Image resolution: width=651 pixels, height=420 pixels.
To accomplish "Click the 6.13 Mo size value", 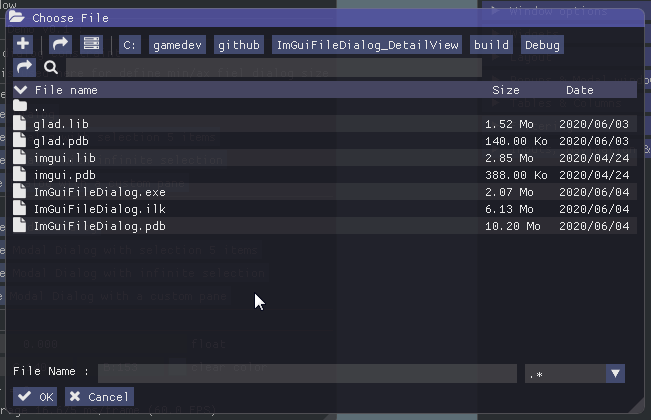I will 509,209.
